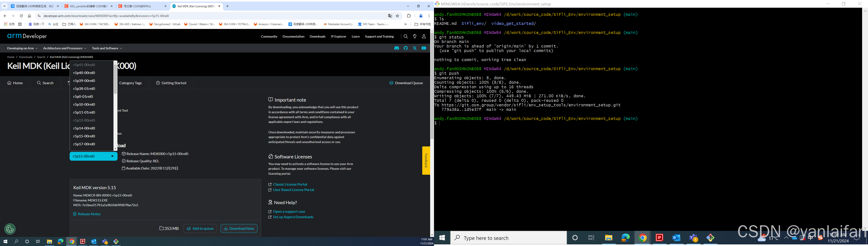Viewport: 868px width, 246px height.
Task: Click the lightbulb icon in header
Action: coord(415,36)
